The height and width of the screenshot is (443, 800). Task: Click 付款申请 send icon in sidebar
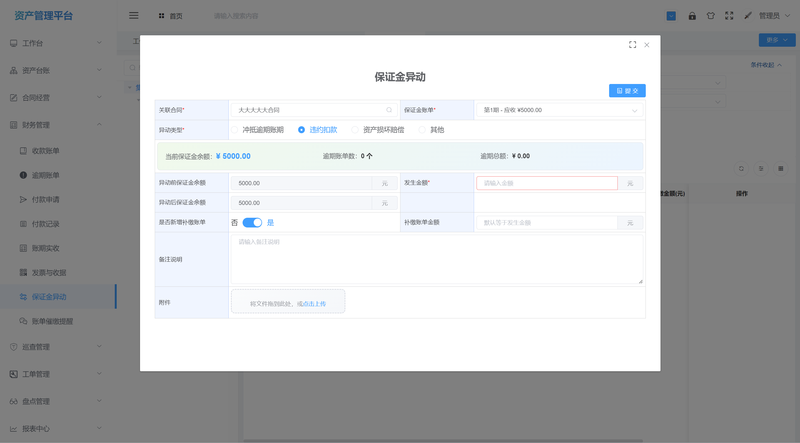[x=23, y=200]
